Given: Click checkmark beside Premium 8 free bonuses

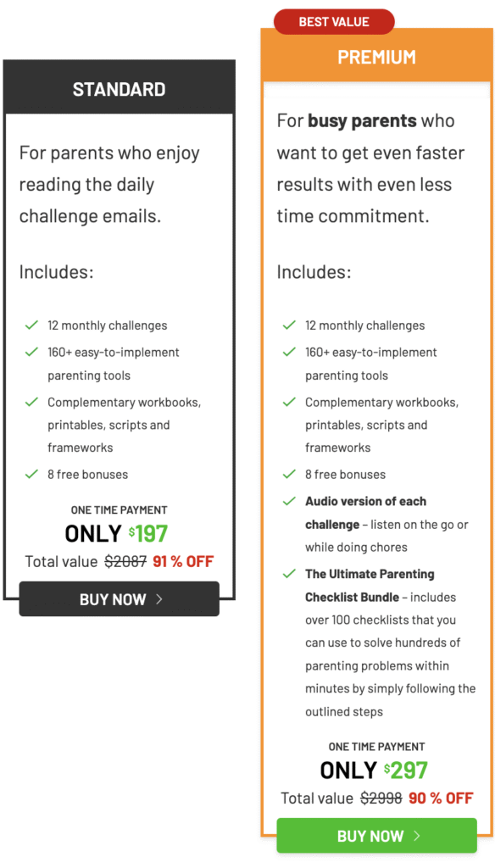Looking at the screenshot, I should (289, 474).
